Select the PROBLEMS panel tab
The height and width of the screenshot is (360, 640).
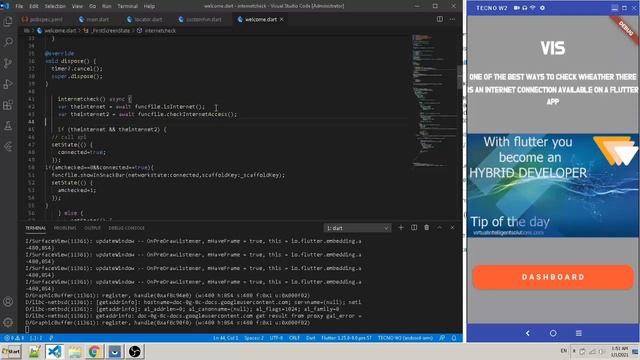[65, 228]
